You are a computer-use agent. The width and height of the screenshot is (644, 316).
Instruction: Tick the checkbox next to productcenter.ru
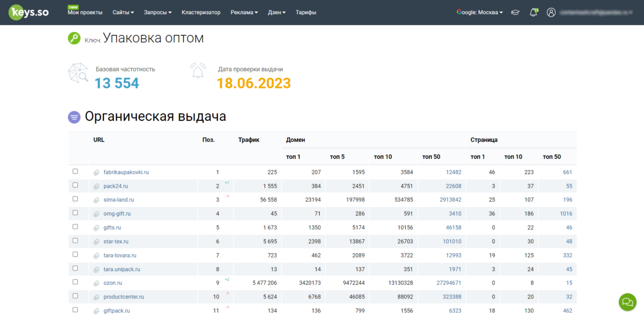pyautogui.click(x=76, y=296)
